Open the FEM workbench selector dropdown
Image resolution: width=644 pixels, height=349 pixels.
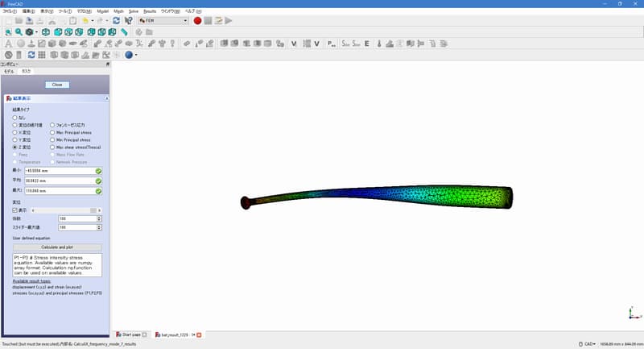tap(163, 21)
